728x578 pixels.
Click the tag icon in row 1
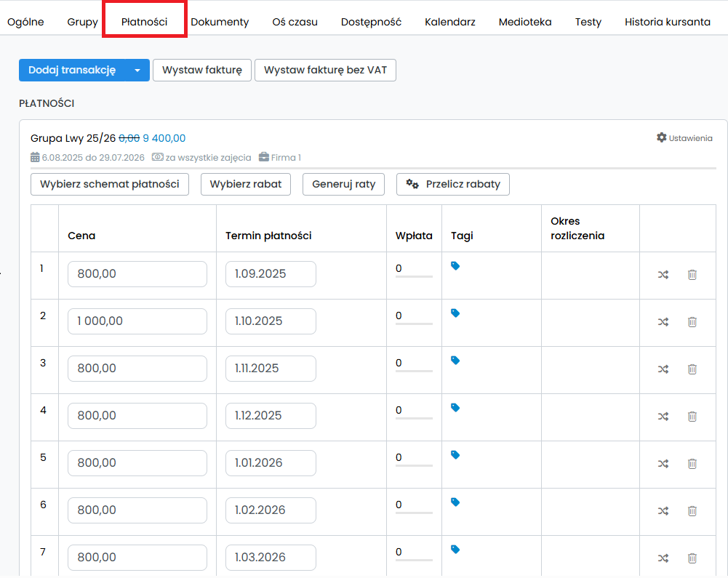[x=455, y=266]
